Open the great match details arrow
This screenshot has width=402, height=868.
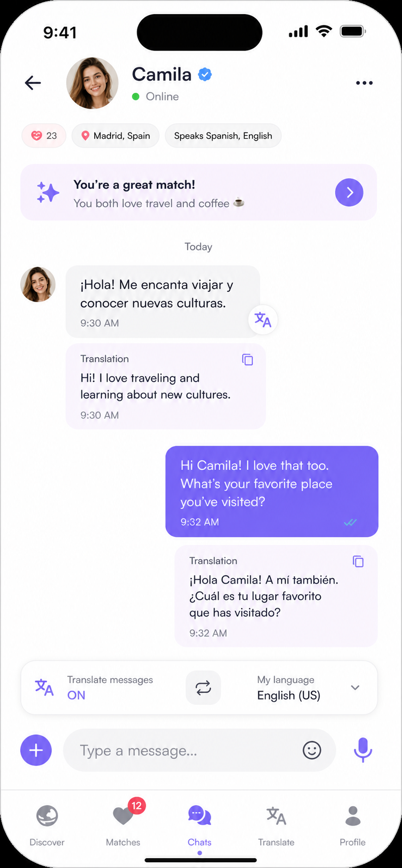tap(349, 192)
